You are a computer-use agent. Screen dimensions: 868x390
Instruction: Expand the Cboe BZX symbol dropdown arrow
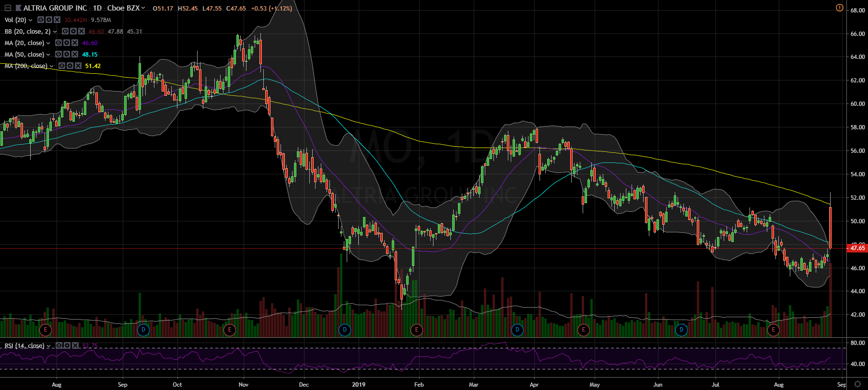tap(143, 8)
